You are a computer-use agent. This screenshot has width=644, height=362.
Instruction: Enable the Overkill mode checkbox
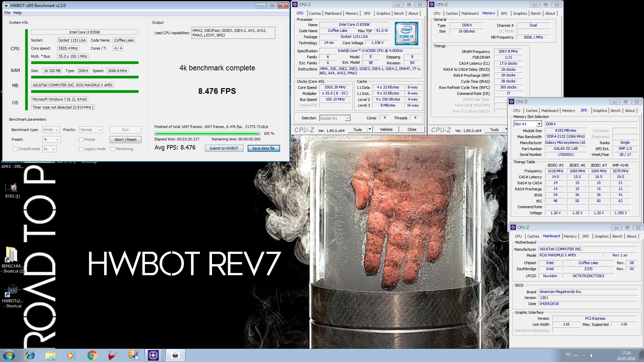[15, 149]
